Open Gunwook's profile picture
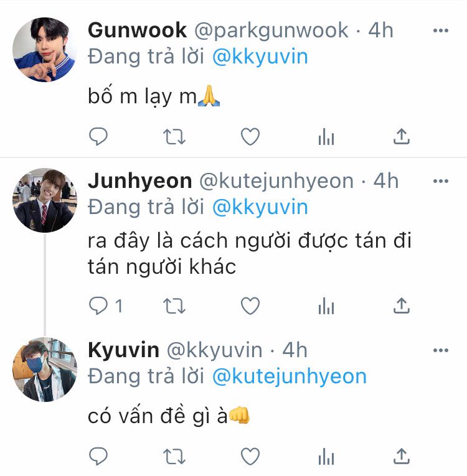The image size is (467, 476). [x=45, y=50]
